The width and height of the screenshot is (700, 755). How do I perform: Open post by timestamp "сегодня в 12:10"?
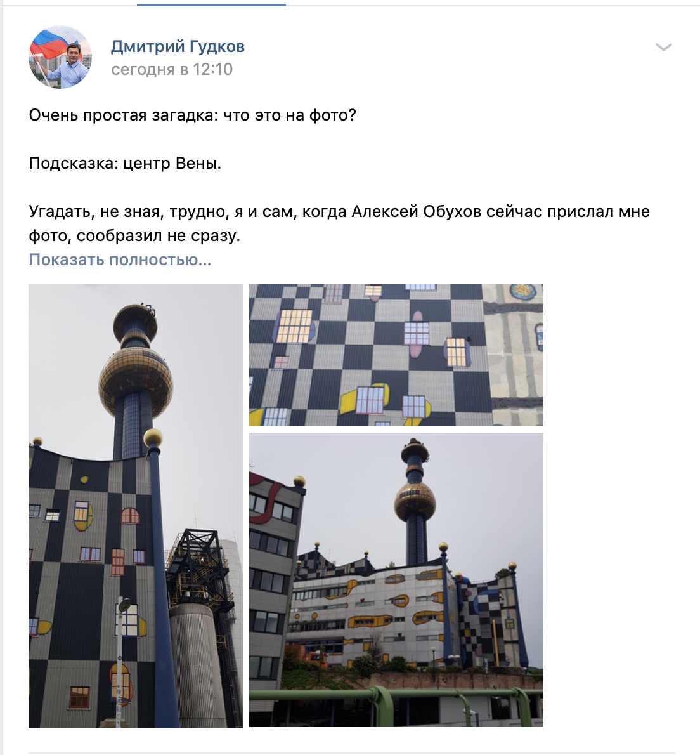172,69
